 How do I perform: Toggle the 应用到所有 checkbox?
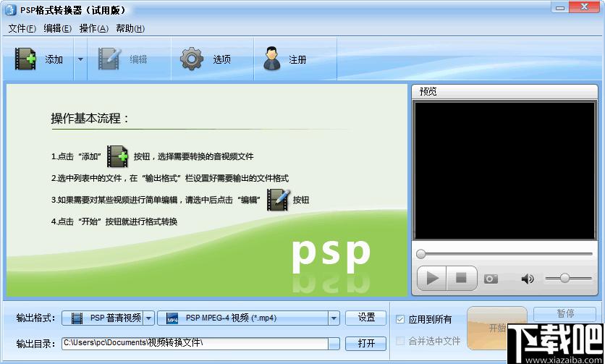(x=400, y=319)
